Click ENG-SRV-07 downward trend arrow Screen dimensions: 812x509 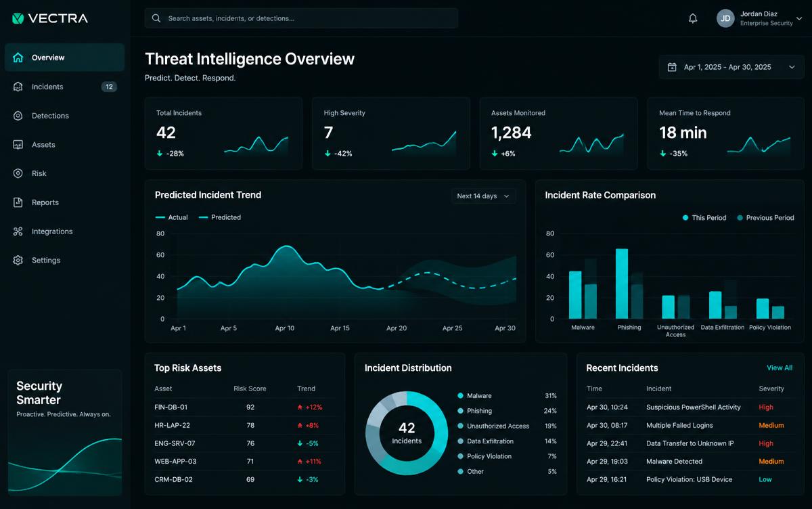pos(300,443)
